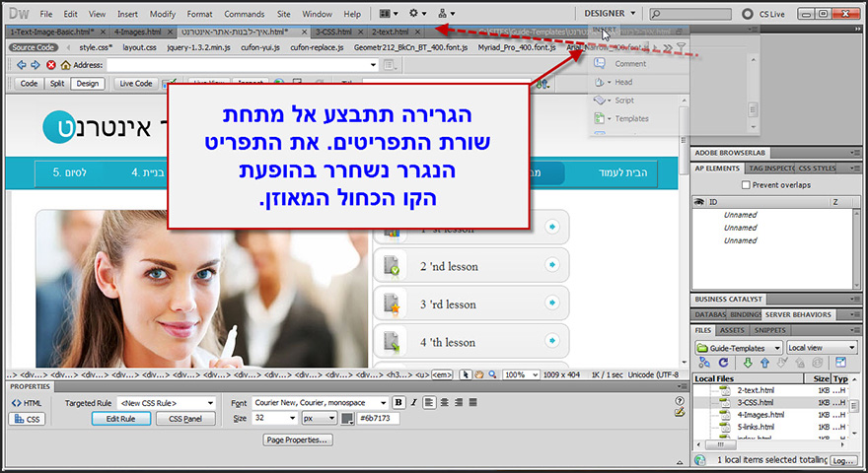The width and height of the screenshot is (868, 473).
Task: Click the red Stop icon beside Address
Action: [x=51, y=65]
